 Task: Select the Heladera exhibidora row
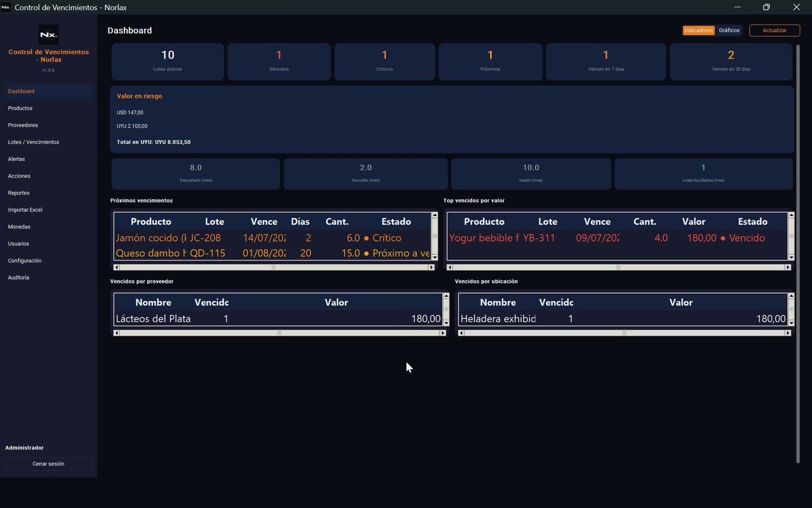[x=623, y=319]
